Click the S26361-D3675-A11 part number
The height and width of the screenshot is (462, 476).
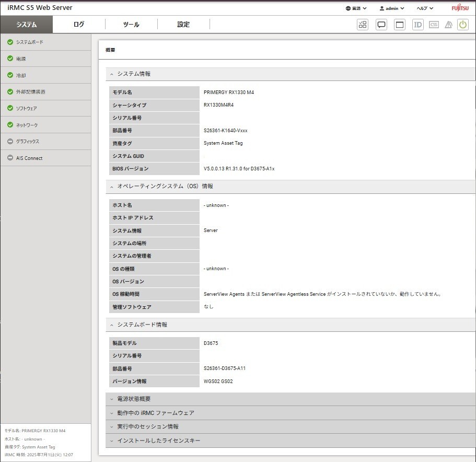point(225,368)
